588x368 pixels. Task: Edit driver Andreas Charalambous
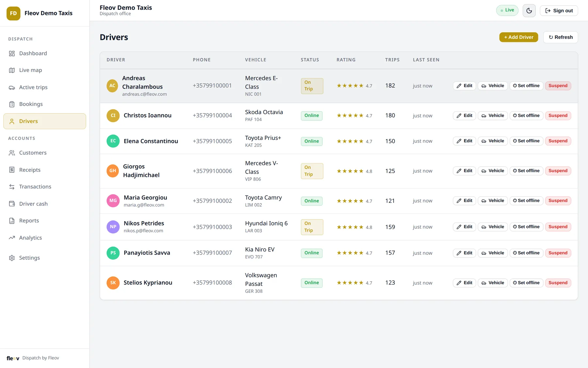464,86
